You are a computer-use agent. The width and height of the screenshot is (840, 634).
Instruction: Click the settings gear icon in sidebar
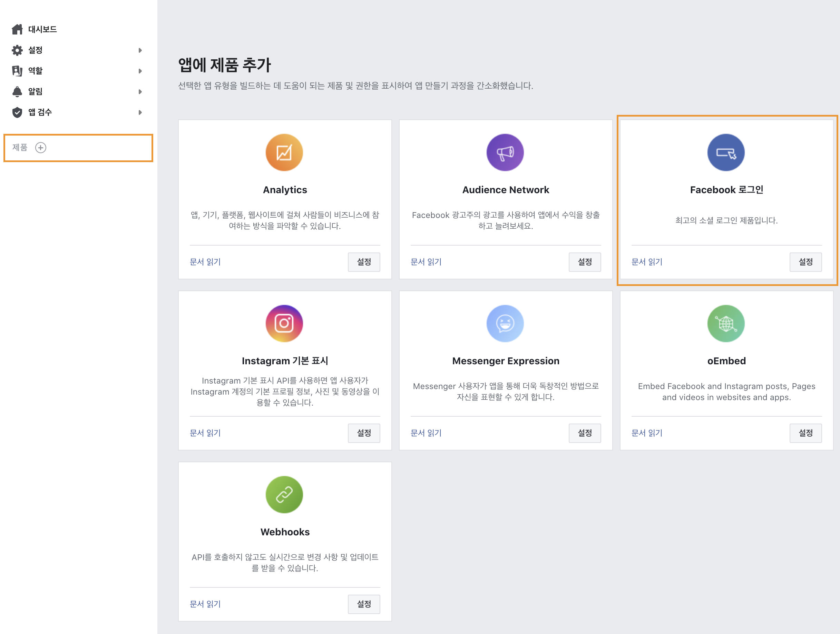coord(17,50)
